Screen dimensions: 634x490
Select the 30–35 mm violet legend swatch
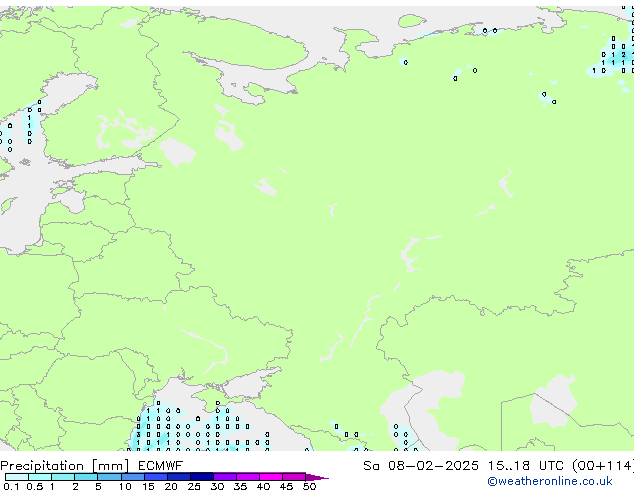[224, 477]
